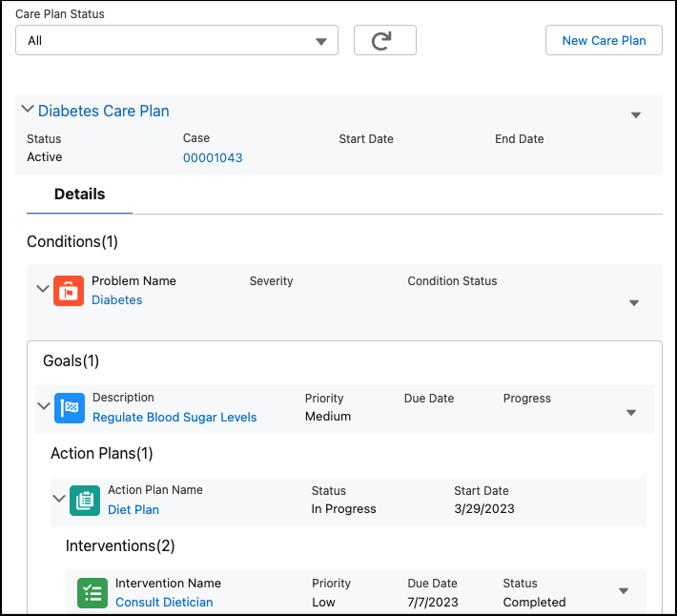Click the Severity column label
The image size is (677, 616).
click(271, 281)
